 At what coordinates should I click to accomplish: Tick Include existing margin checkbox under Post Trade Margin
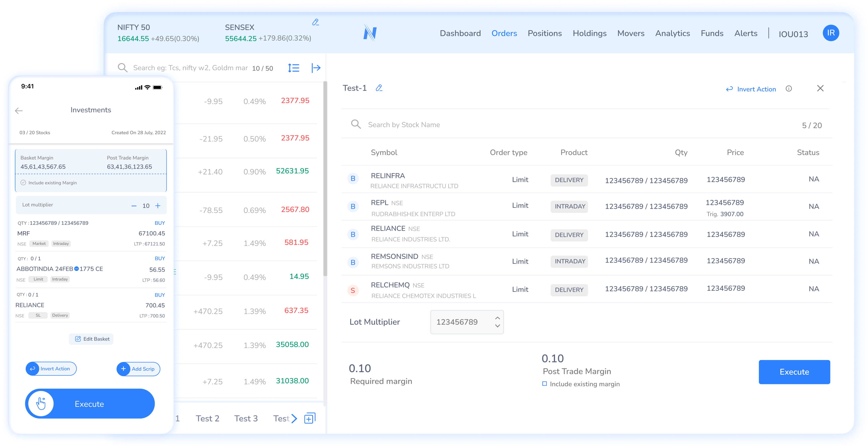(545, 384)
